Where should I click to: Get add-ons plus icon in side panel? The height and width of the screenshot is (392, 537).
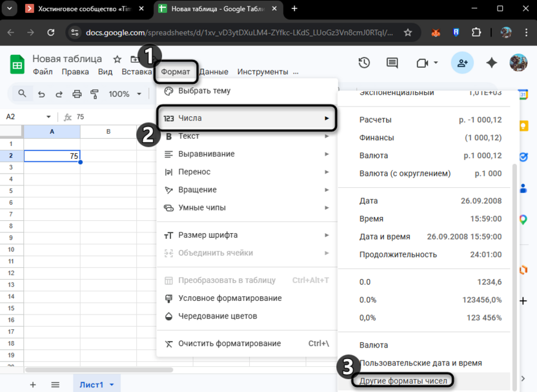click(523, 301)
